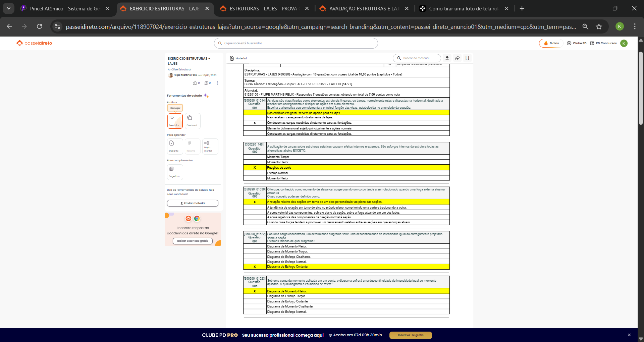Open the Flashcard study tool
Screen dimensions: 644x342
(192, 121)
